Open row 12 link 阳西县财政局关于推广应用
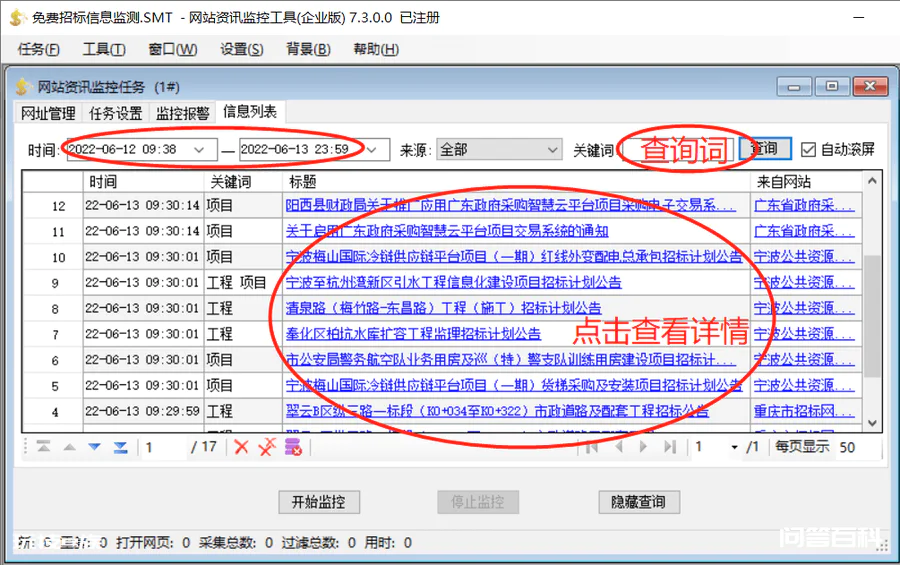The height and width of the screenshot is (565, 900). tap(510, 205)
